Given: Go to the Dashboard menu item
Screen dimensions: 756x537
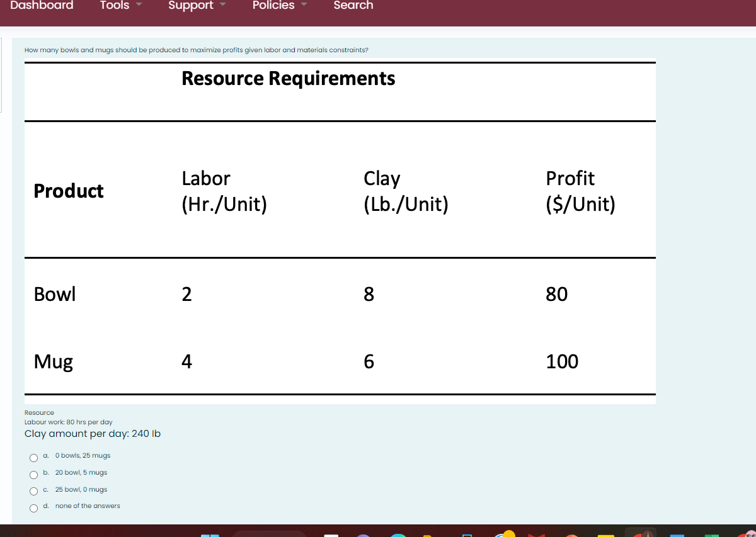Looking at the screenshot, I should (x=42, y=6).
